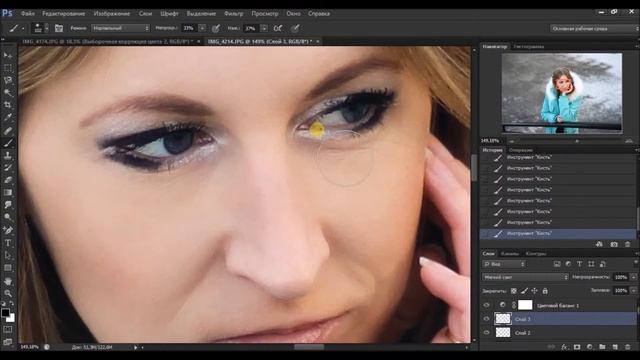Screen dimensions: 640x360
Task: Open the brush opacity slider dropdown
Action: coord(202,28)
